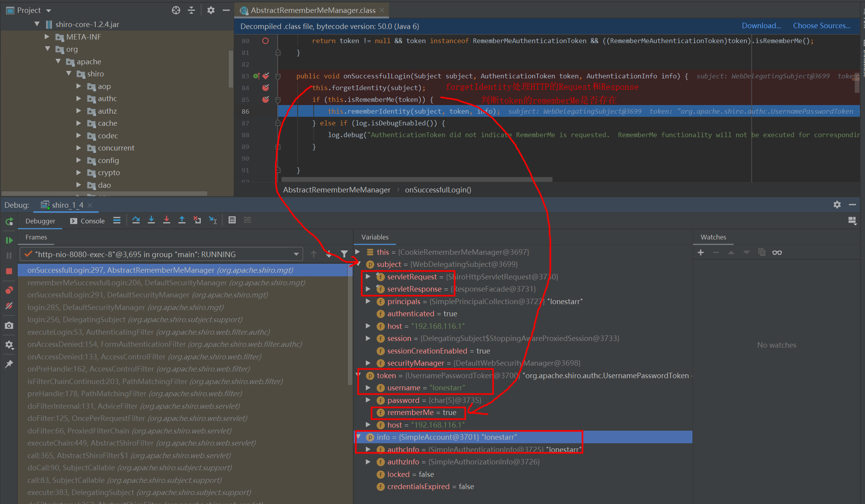Toggle show watches in variables view

click(777, 253)
